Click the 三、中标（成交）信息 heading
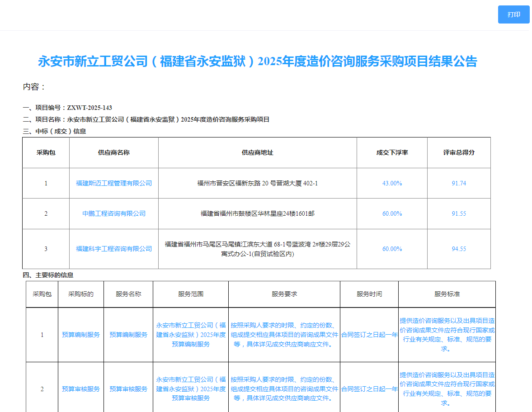This screenshot has width=532, height=412. click(x=54, y=131)
